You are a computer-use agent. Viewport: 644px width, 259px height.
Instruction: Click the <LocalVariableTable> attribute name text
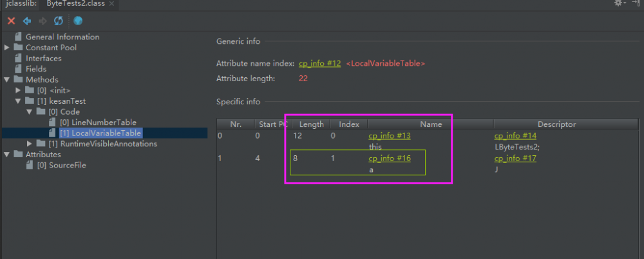pos(385,64)
